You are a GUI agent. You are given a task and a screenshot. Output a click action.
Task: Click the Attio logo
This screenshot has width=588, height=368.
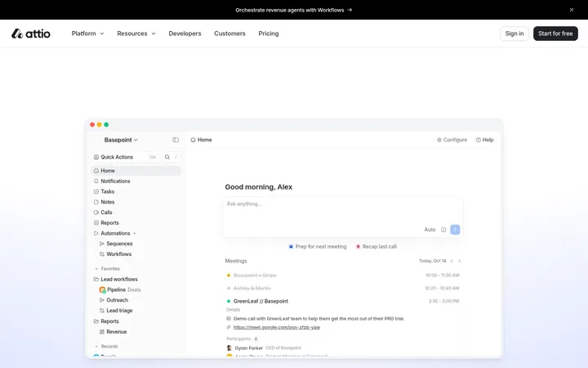point(31,34)
